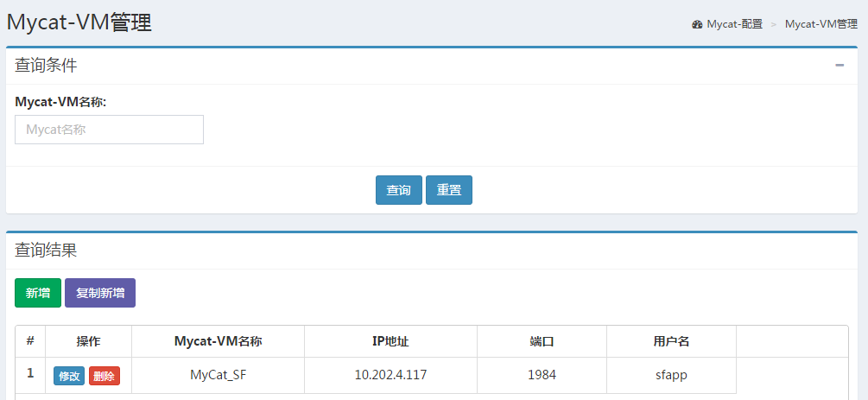The width and height of the screenshot is (868, 400).
Task: Click the 用户名 column header
Action: point(671,341)
